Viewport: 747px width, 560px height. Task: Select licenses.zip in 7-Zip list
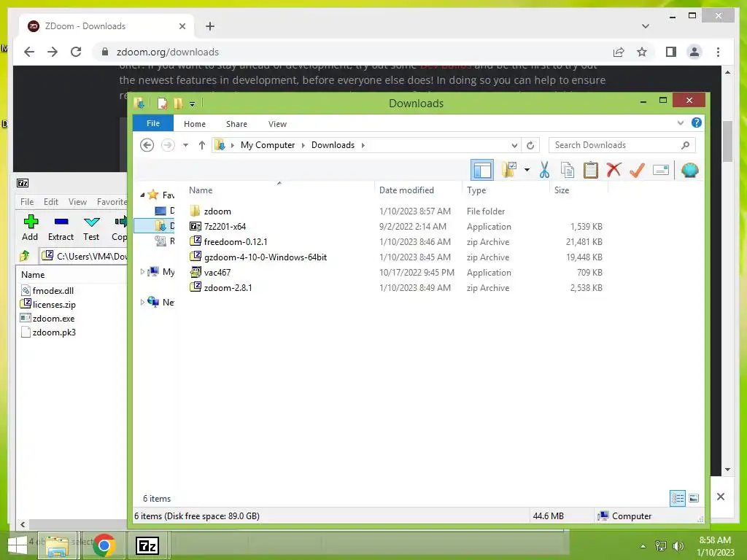coord(54,304)
